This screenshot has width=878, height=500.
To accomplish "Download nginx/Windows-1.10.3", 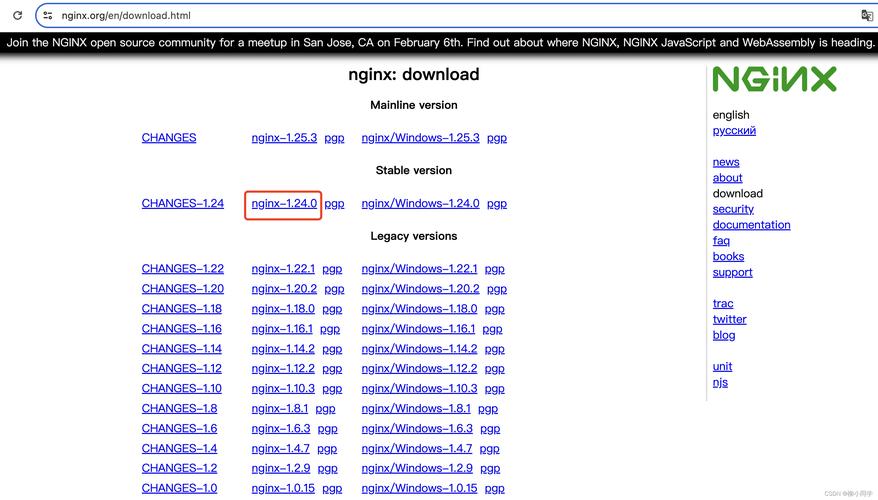I will click(x=419, y=389).
